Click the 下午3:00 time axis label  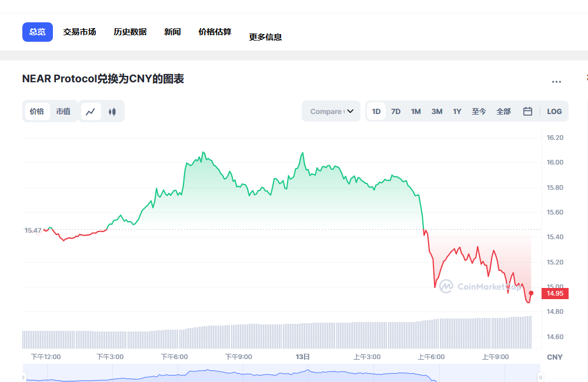[x=110, y=357]
